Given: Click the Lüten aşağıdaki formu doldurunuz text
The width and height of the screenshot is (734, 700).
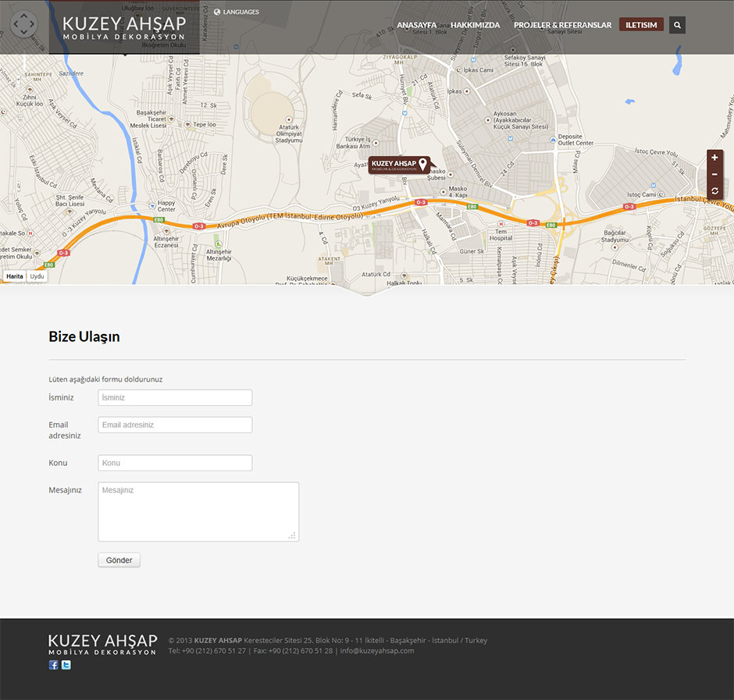Looking at the screenshot, I should (105, 379).
